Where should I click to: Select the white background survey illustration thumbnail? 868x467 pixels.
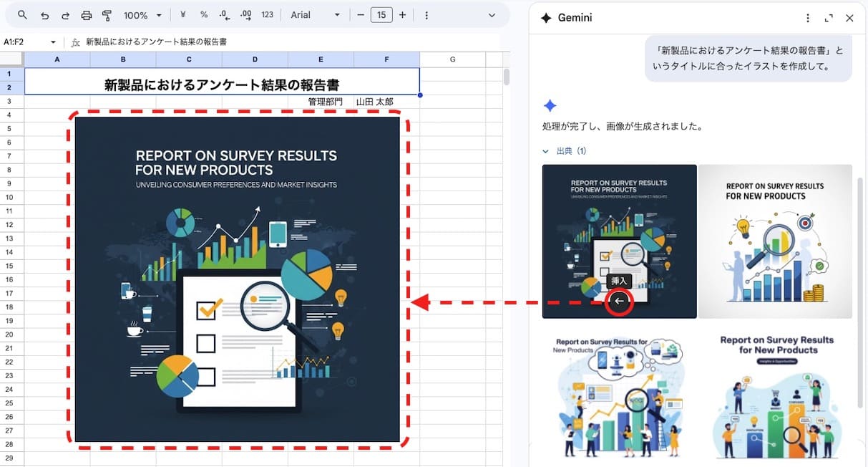(x=775, y=241)
